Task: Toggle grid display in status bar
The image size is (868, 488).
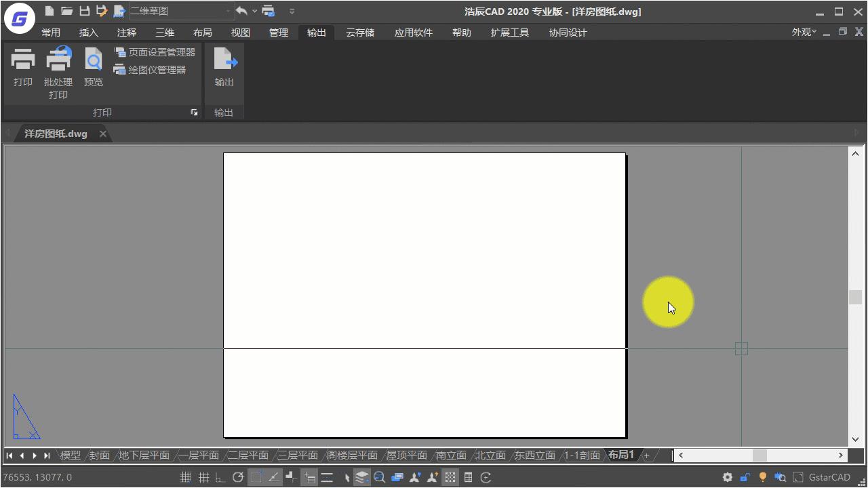Action: (x=203, y=477)
